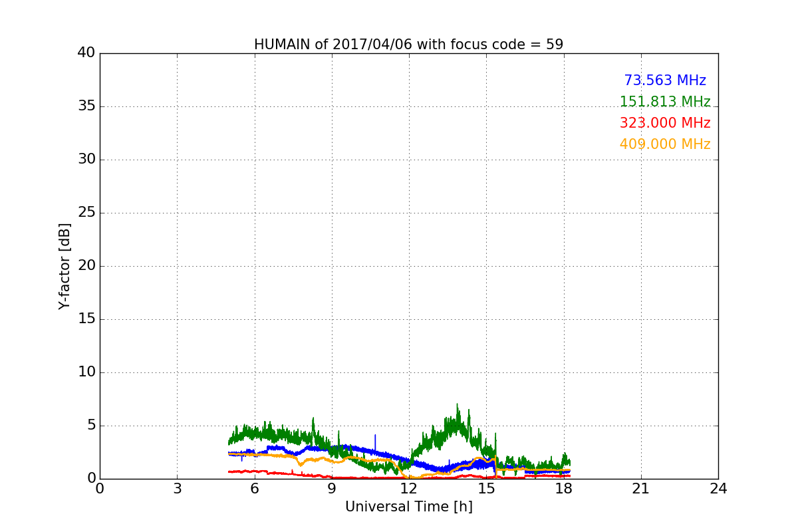
Task: Click x-axis tick label 6
Action: tap(254, 489)
